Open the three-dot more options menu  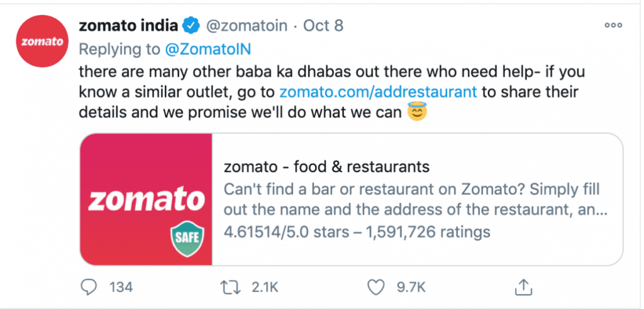click(614, 25)
